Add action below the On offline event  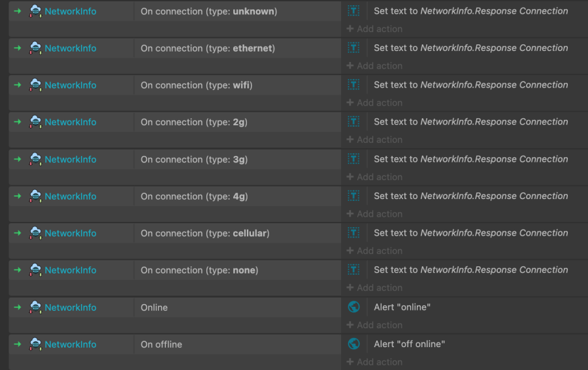tap(374, 362)
